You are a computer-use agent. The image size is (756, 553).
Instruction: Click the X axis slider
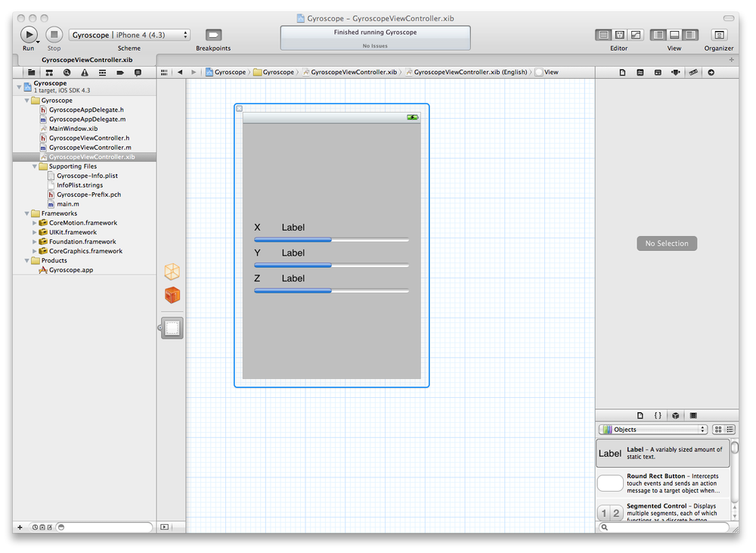[331, 240]
